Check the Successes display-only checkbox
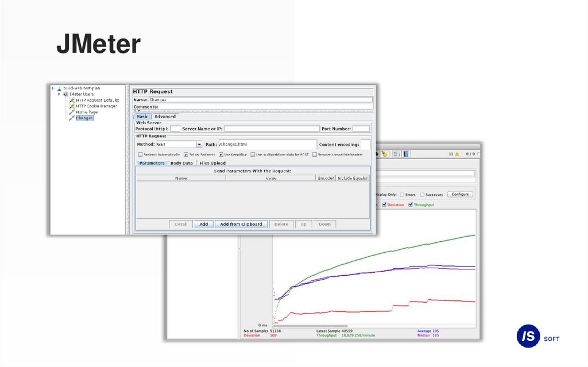This screenshot has height=367, width=588. point(422,195)
